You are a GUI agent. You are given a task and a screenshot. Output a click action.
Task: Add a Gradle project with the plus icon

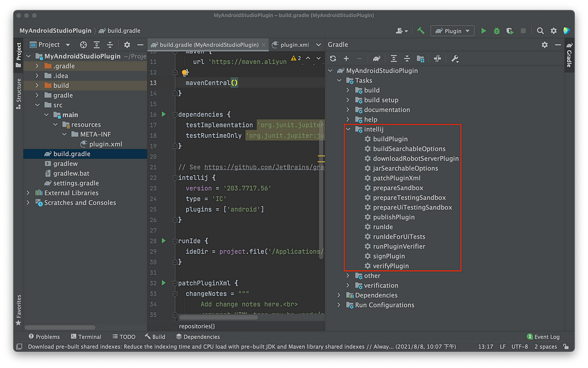tap(346, 59)
